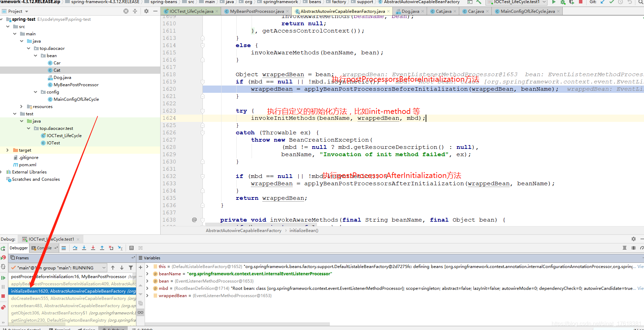Expand the mbd variable node
Viewport: 644px width, 330px height.
pos(147,288)
